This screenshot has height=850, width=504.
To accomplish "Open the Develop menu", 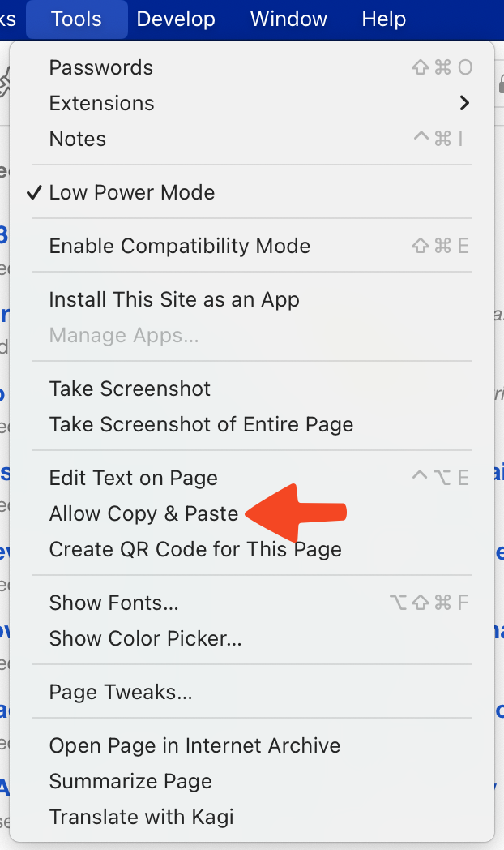I will click(x=176, y=19).
